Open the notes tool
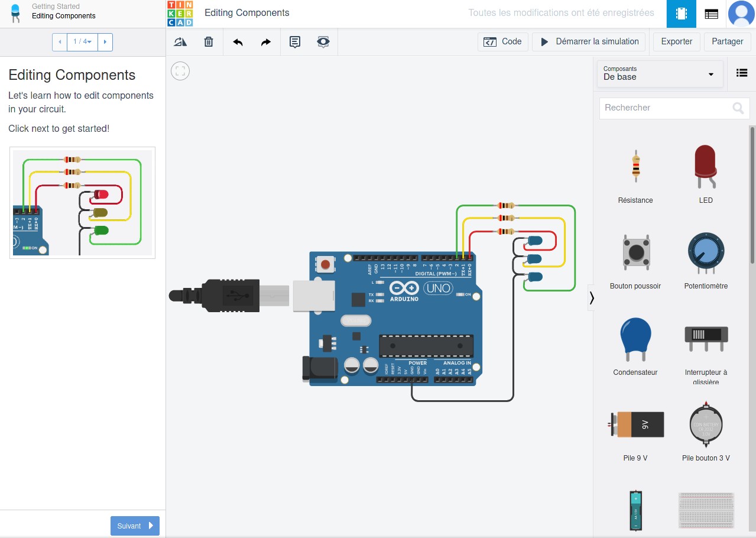The height and width of the screenshot is (538, 756). [295, 42]
